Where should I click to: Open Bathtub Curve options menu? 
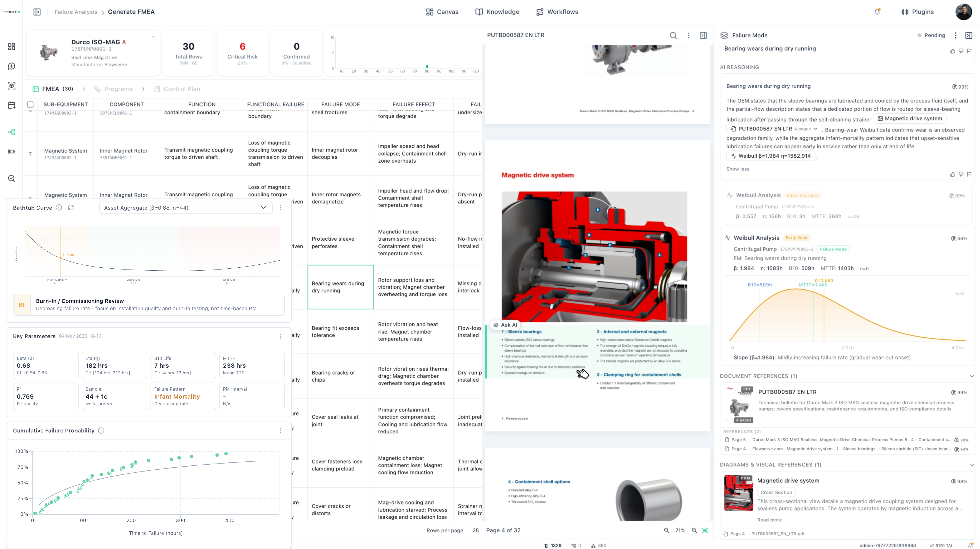280,208
